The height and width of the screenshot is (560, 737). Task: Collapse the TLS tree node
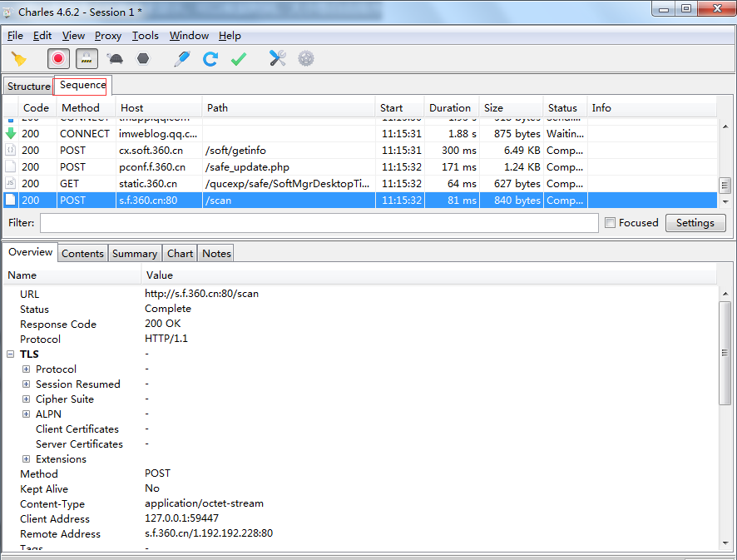click(x=10, y=354)
